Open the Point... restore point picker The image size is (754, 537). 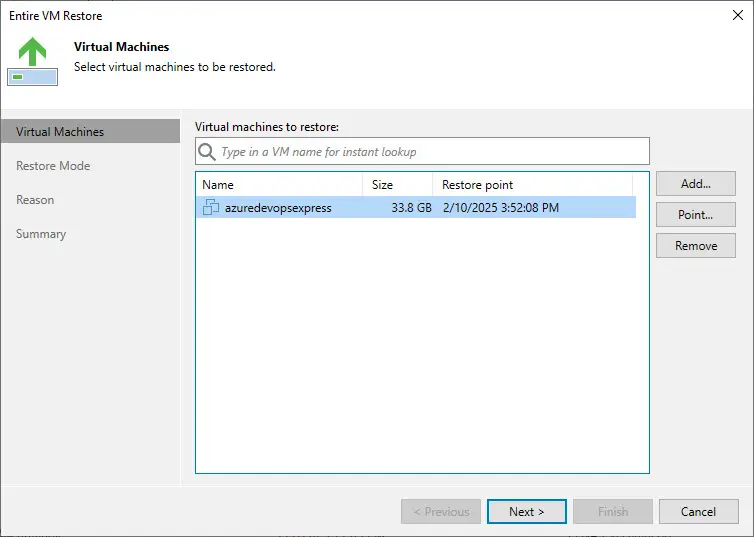695,215
